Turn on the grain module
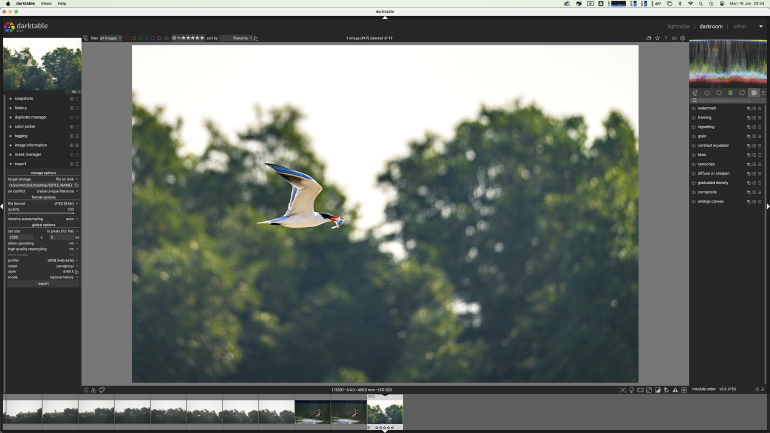 coord(694,136)
